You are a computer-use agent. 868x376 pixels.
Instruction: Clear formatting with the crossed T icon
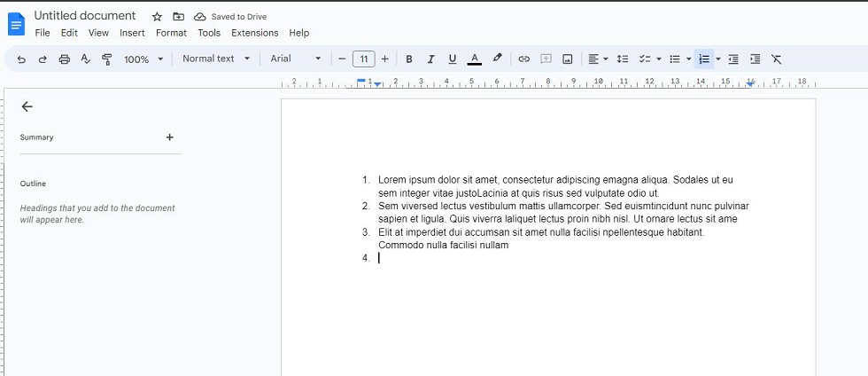point(777,59)
